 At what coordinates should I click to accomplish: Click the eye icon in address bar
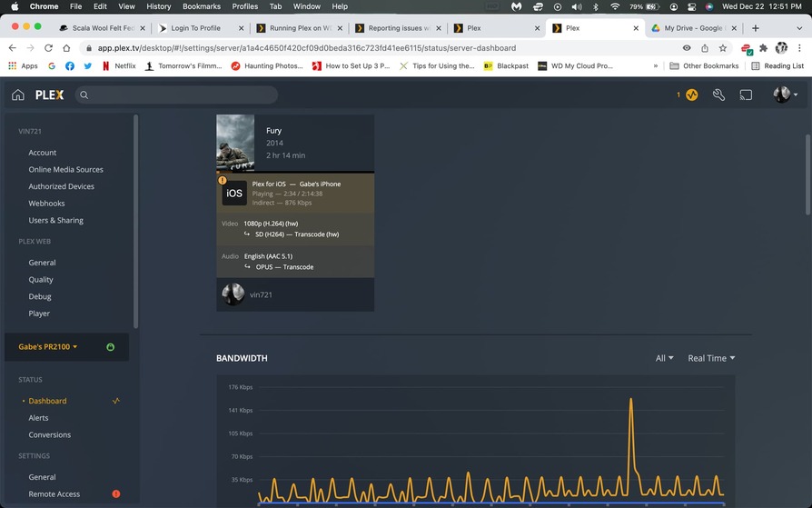coord(687,47)
